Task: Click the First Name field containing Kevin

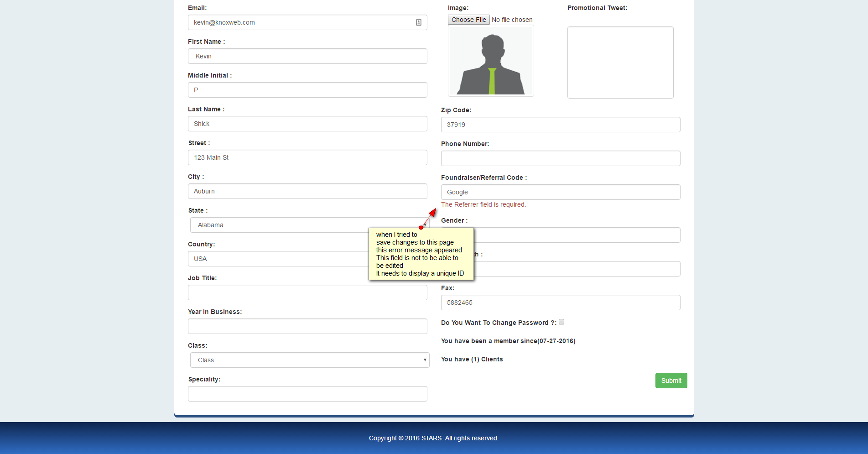Action: click(x=307, y=56)
